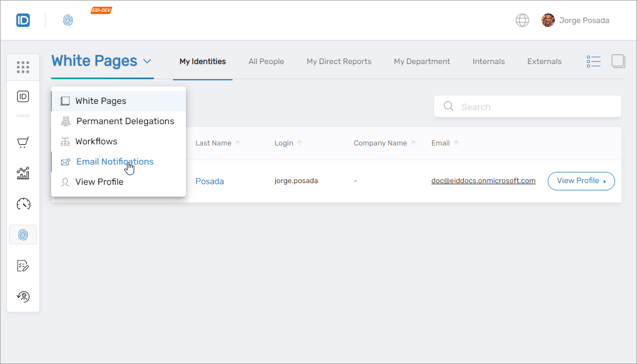Click the analytics chart icon in sidebar
Screen dimensions: 637x364
(22, 173)
